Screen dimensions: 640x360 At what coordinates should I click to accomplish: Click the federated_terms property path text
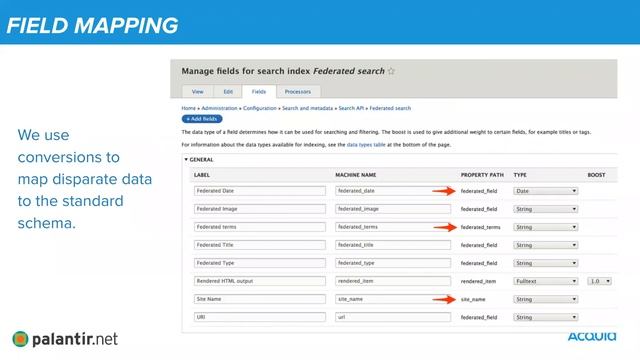[x=480, y=227]
